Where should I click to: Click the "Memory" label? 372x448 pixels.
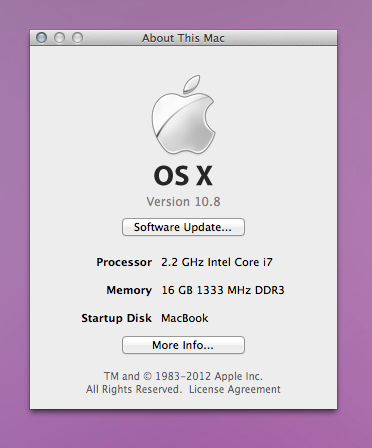point(129,290)
